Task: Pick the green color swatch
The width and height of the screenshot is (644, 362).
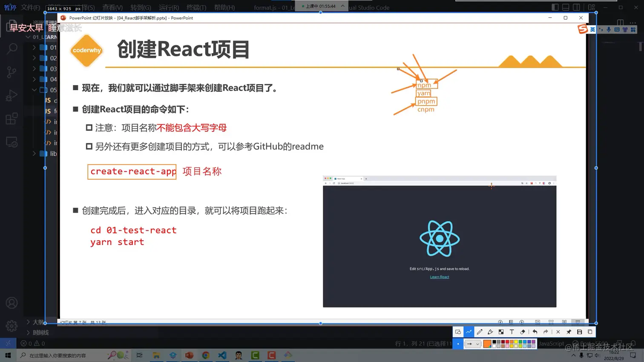Action: 520,342
